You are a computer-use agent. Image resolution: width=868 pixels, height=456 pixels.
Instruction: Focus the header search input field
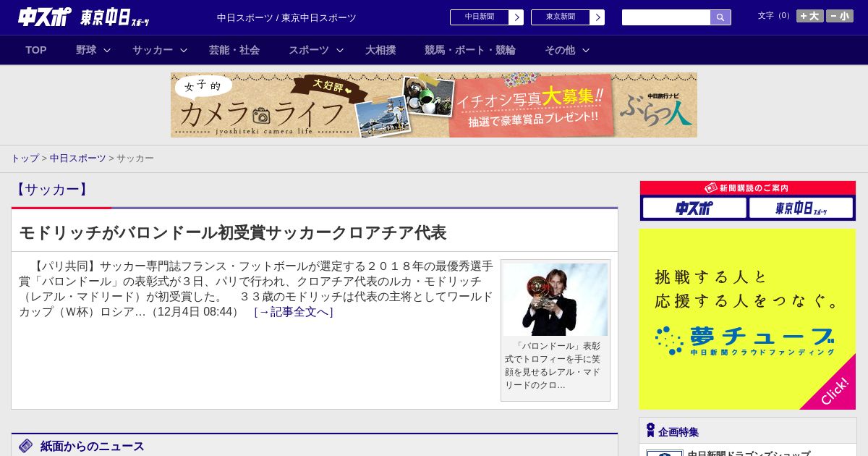pos(666,17)
